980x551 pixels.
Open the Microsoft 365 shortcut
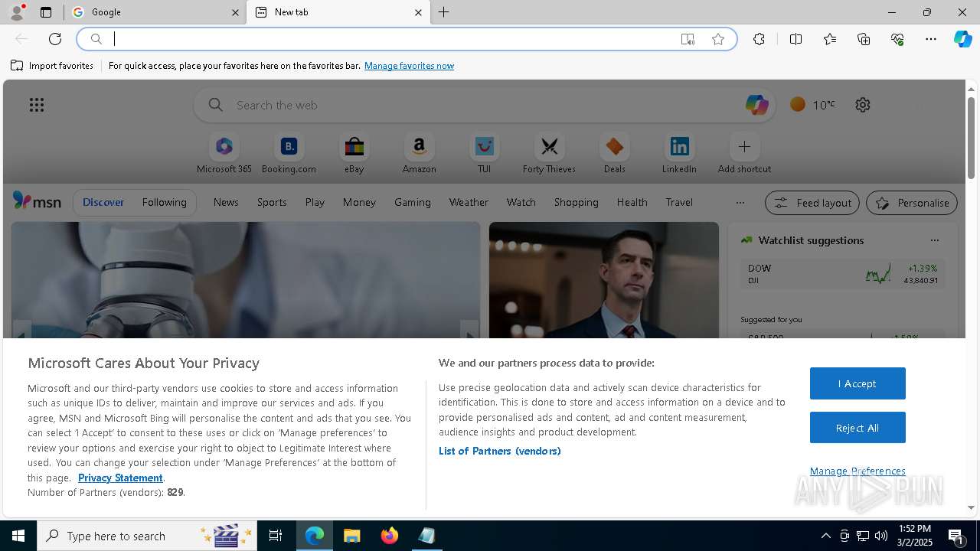[224, 153]
